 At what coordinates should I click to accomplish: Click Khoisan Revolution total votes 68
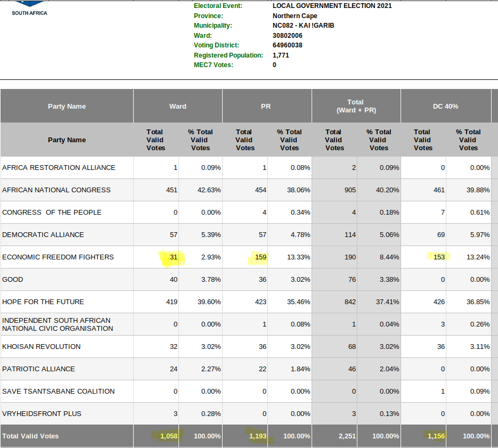point(352,346)
